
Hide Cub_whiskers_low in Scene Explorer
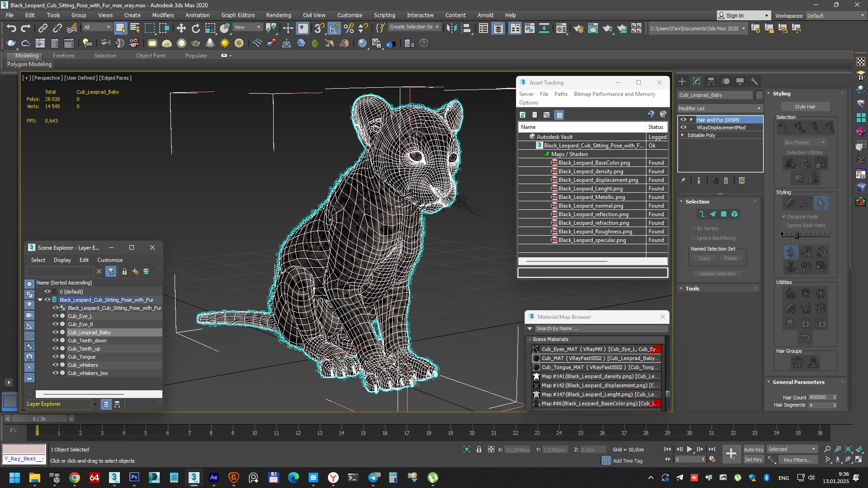point(56,373)
